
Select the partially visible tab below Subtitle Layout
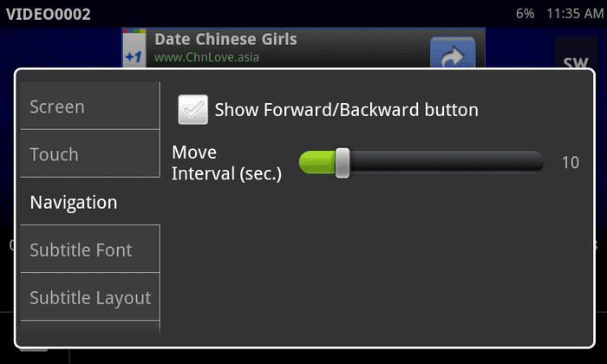pos(90,328)
